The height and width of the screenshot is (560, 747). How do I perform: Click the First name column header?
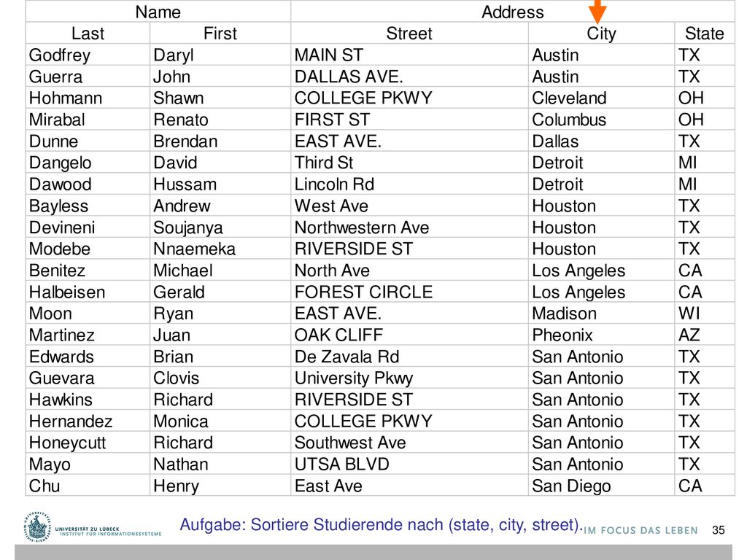220,34
